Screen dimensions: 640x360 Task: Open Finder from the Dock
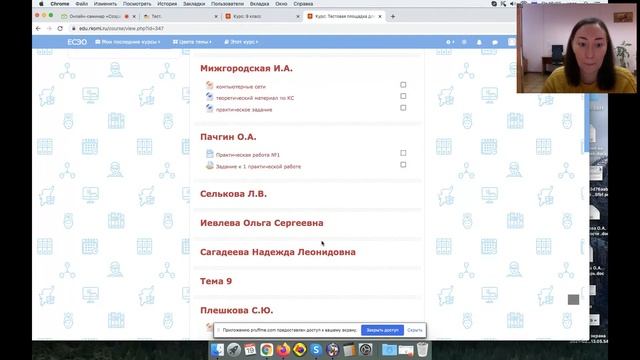(218, 350)
